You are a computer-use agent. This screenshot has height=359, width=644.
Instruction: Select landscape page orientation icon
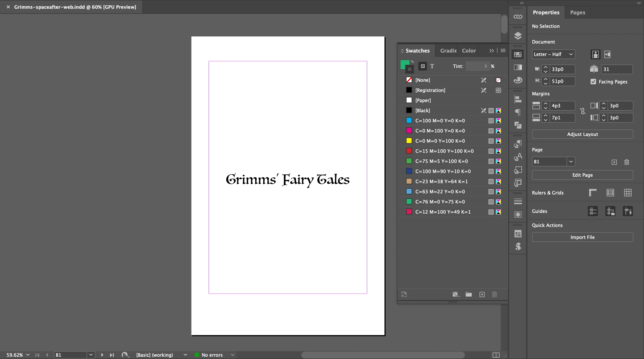(x=608, y=54)
